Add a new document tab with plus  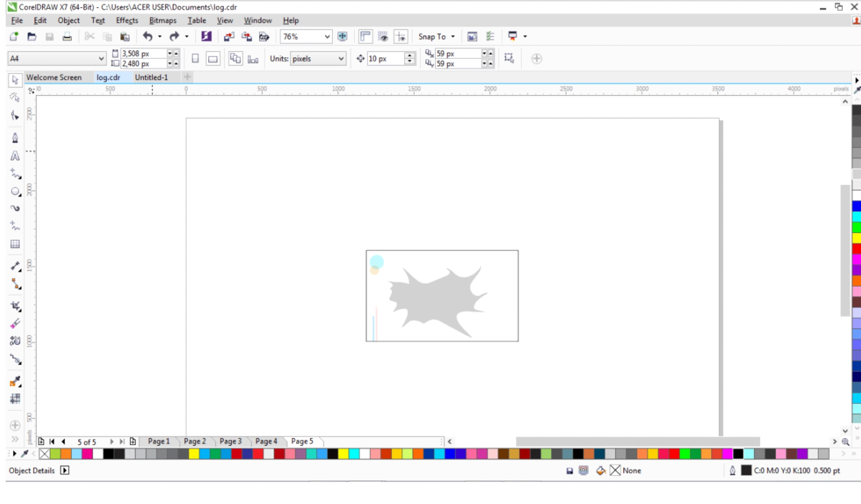187,77
